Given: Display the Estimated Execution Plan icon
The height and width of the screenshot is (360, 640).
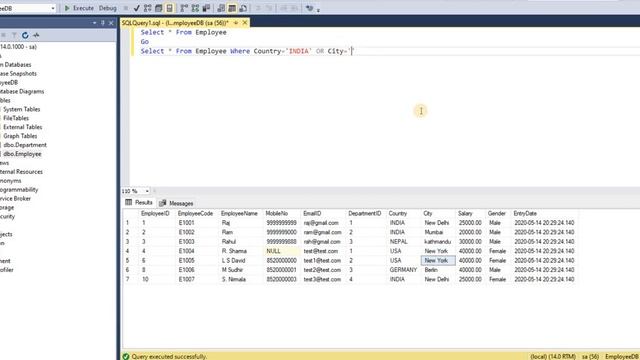Looking at the screenshot, I should tap(148, 8).
